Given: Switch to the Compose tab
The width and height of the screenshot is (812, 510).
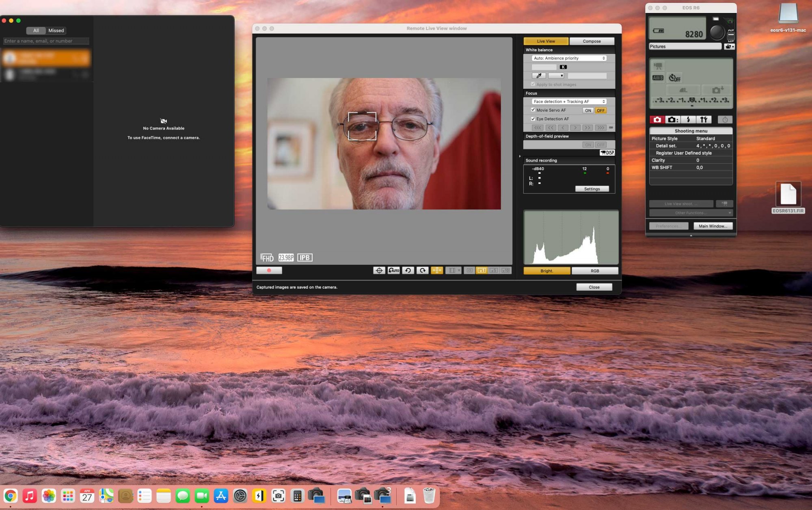Looking at the screenshot, I should pyautogui.click(x=592, y=41).
